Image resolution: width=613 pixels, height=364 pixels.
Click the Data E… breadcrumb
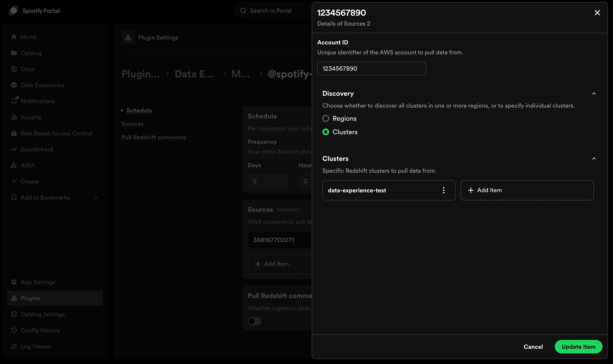[194, 74]
